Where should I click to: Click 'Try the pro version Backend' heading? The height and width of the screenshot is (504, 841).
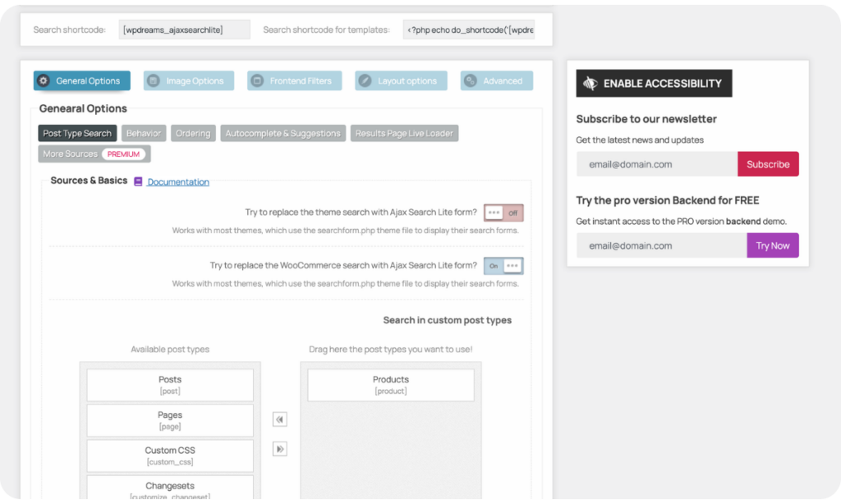(x=667, y=200)
